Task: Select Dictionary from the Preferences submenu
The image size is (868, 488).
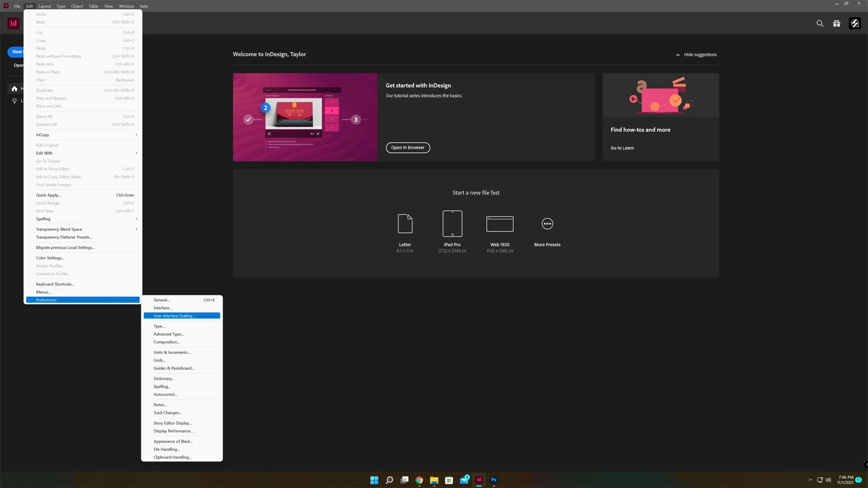Action: point(164,378)
